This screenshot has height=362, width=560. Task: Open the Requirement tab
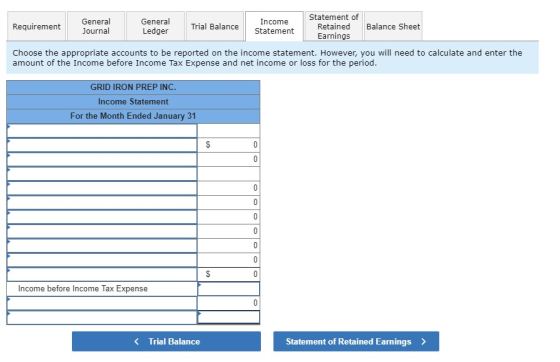(x=36, y=26)
